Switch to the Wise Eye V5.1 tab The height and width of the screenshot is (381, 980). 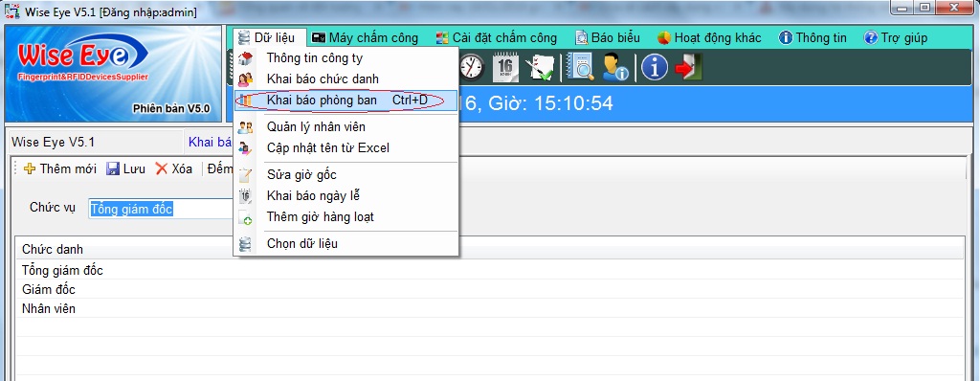coord(95,142)
